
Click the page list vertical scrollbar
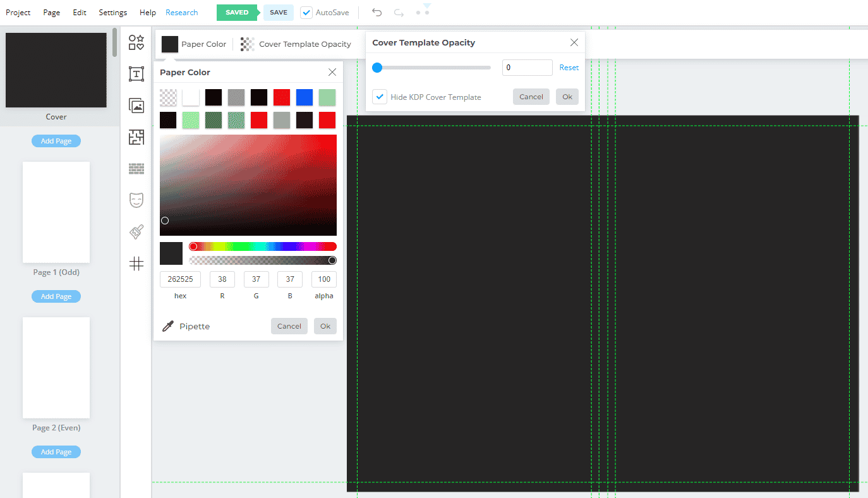coord(115,42)
